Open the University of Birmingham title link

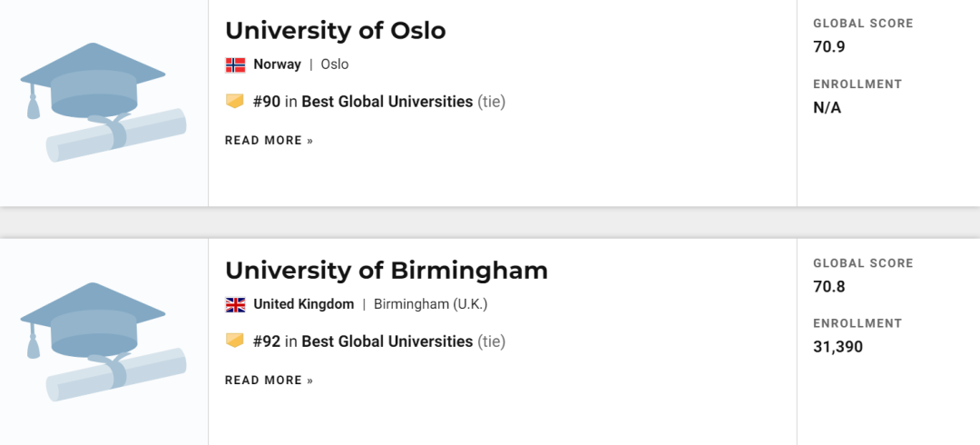tap(386, 270)
